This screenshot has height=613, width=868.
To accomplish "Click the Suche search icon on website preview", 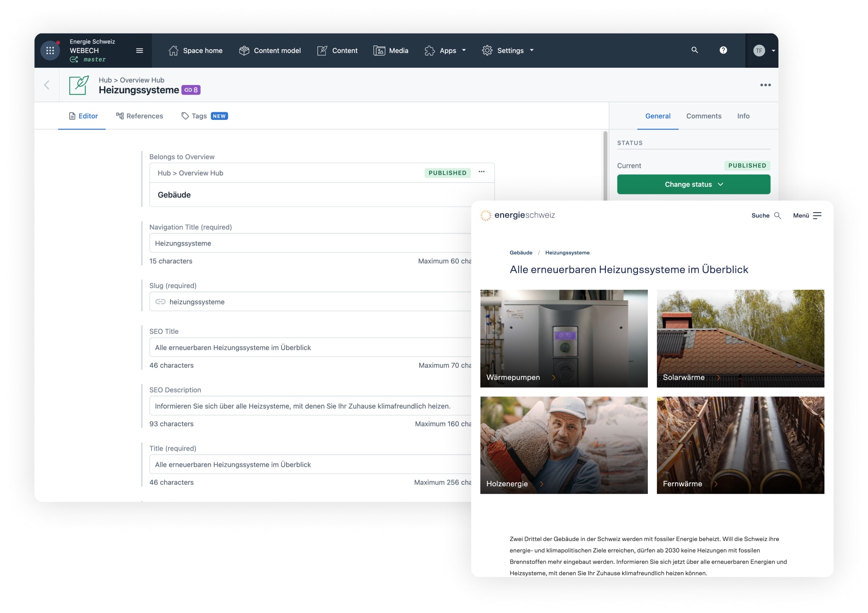I will [777, 216].
